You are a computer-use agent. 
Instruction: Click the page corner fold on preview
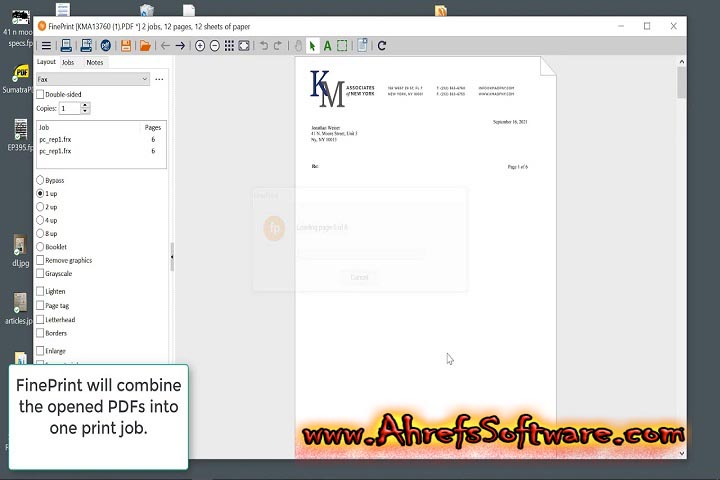[x=548, y=66]
